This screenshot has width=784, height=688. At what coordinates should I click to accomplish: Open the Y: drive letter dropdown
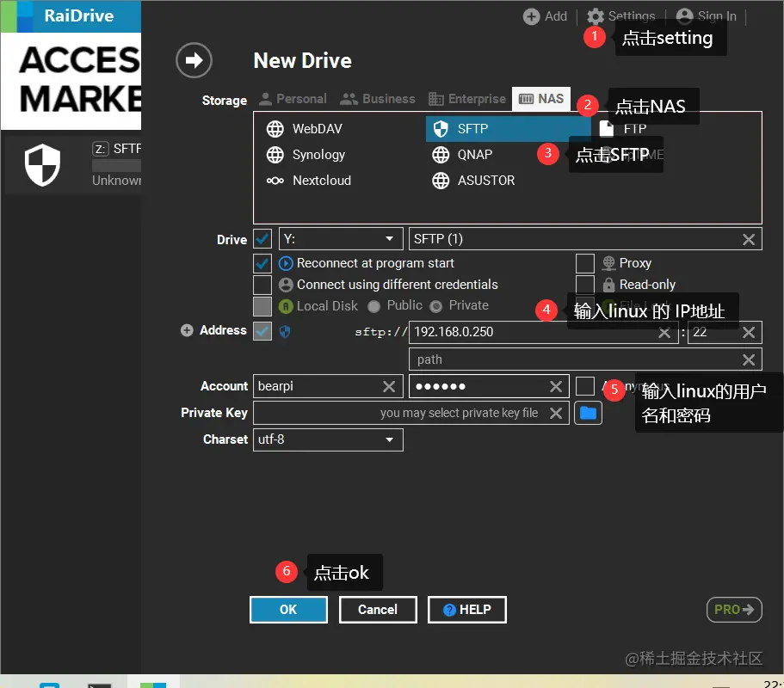coord(341,239)
